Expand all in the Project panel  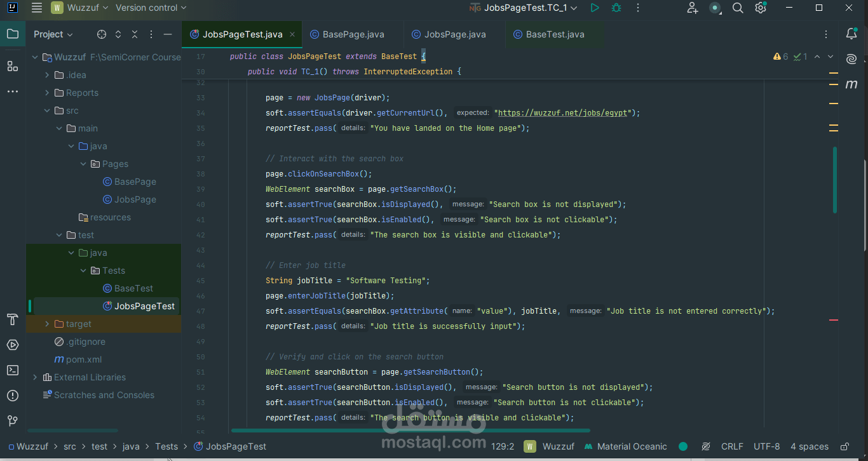coord(118,34)
